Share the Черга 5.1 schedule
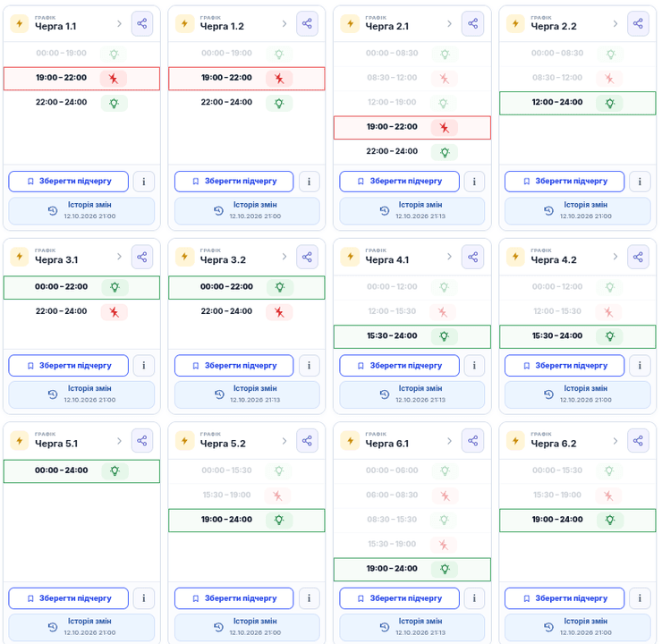Viewport: 662px width, 644px height. pos(142,441)
